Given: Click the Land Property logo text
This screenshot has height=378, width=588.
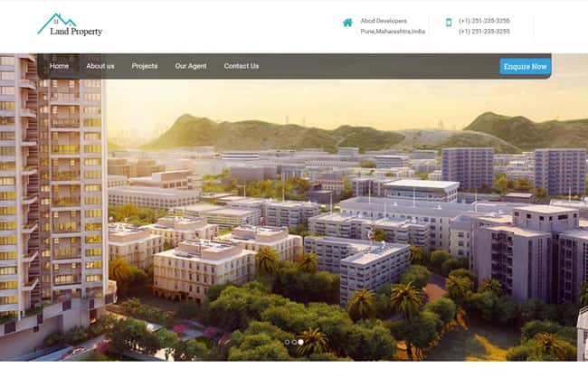Looking at the screenshot, I should (x=76, y=32).
